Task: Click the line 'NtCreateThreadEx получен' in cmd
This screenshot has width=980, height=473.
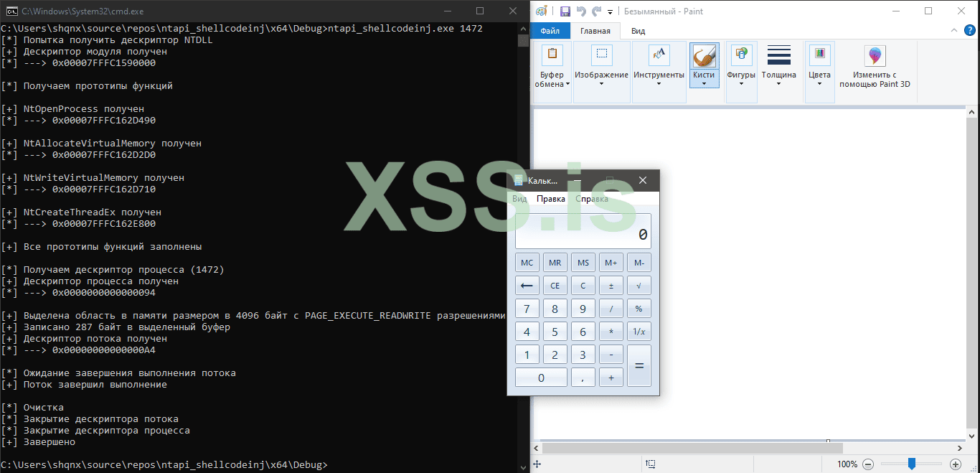Action: pos(81,212)
